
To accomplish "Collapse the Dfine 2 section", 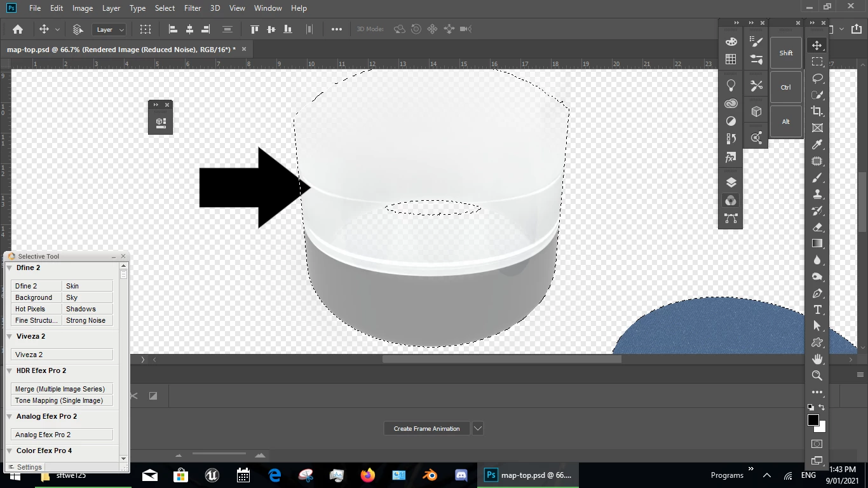I will (10, 268).
